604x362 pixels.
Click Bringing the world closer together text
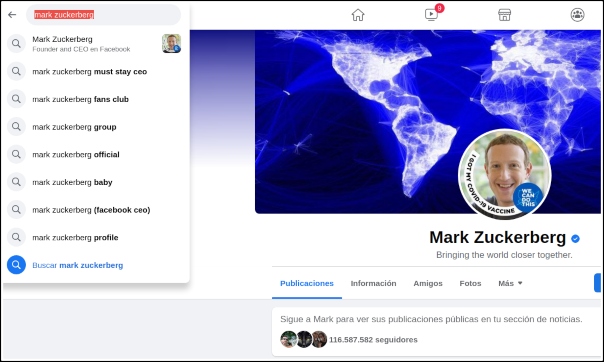(x=504, y=255)
